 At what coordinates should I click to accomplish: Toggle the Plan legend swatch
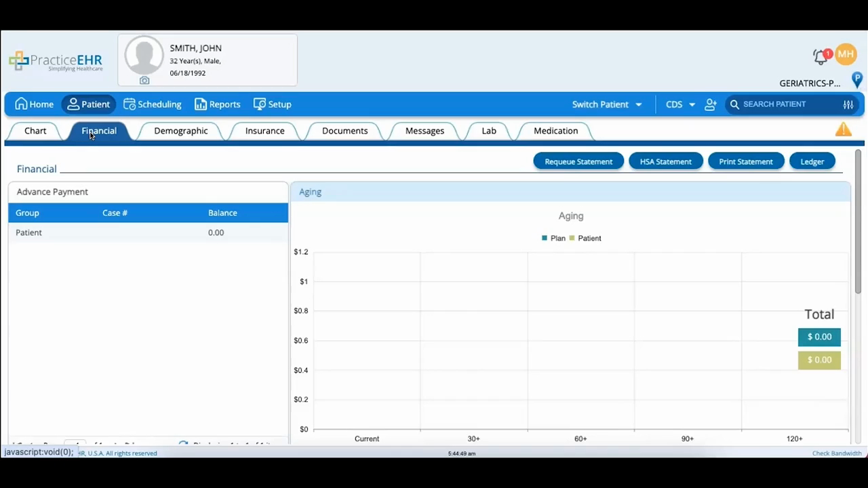tap(545, 238)
